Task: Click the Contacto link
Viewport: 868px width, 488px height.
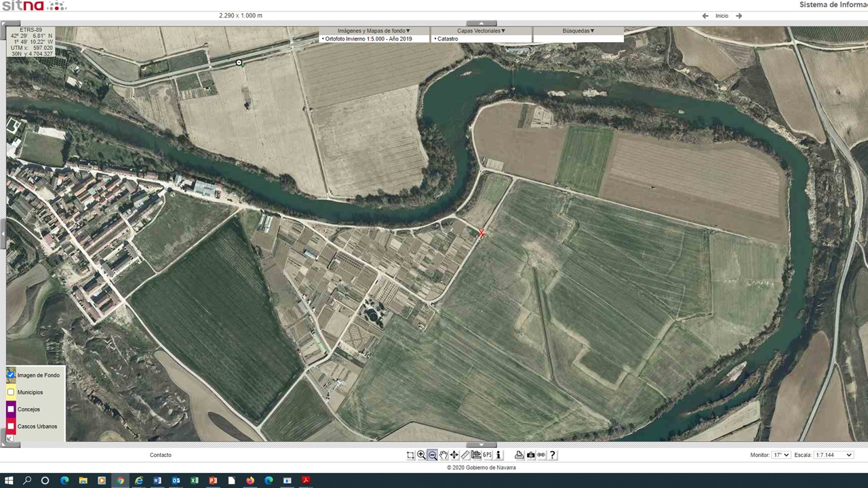Action: [x=161, y=455]
